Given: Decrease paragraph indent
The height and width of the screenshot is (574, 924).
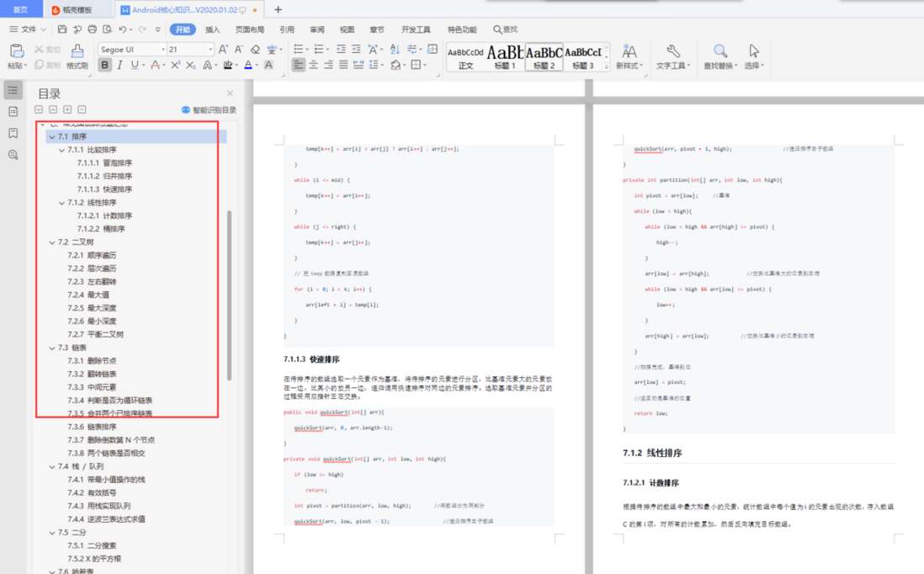Looking at the screenshot, I should point(341,50).
